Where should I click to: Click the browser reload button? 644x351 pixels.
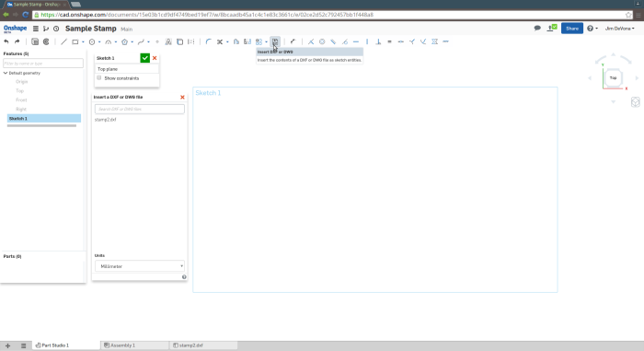[26, 15]
